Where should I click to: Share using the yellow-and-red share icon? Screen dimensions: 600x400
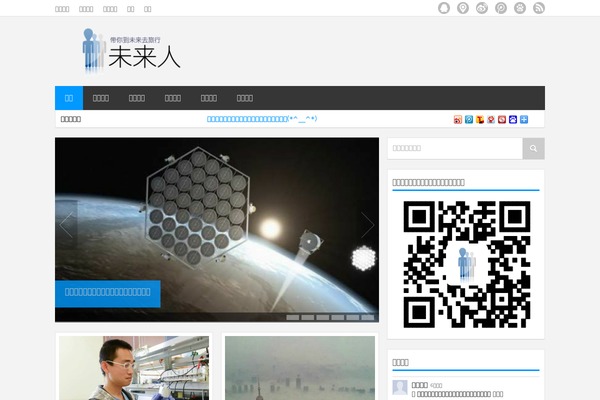(x=480, y=119)
